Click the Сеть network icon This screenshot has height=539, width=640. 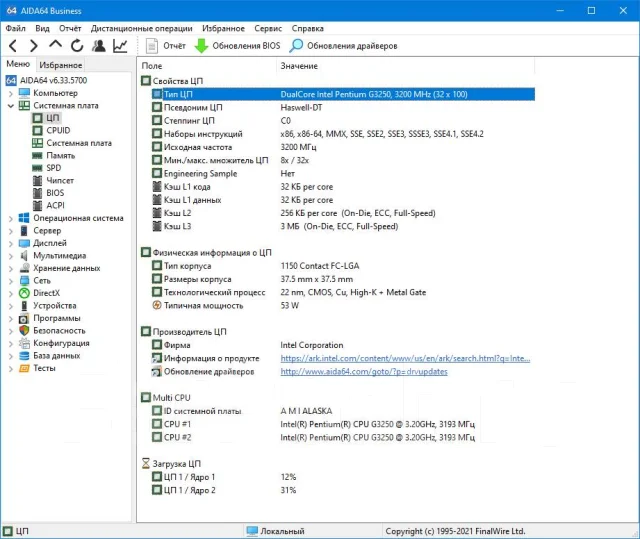(x=24, y=281)
